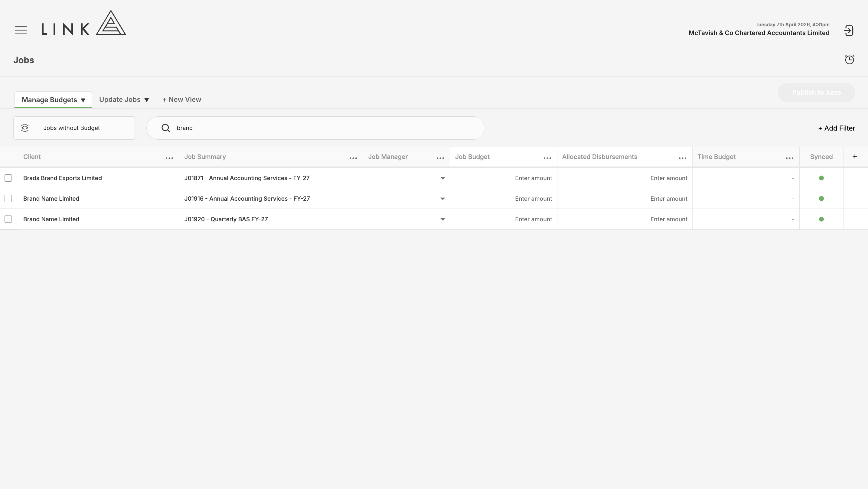868x489 pixels.
Task: Tick checkbox for J01916 job row
Action: [8, 199]
